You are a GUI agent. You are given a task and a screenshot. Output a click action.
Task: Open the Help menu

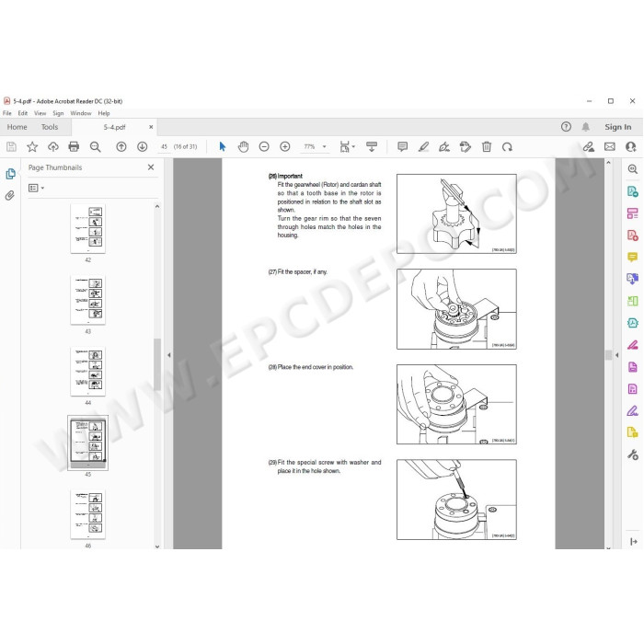pos(103,113)
